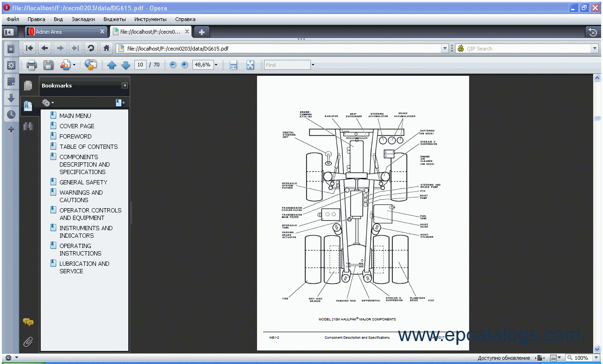Open Opera history clock sidebar panel
The width and height of the screenshot is (603, 364).
coord(11,114)
